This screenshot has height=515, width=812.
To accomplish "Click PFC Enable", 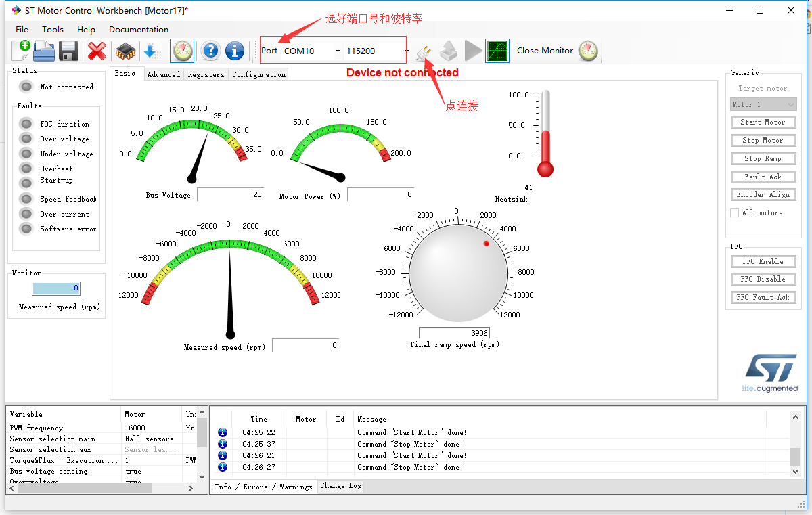I will coord(763,261).
